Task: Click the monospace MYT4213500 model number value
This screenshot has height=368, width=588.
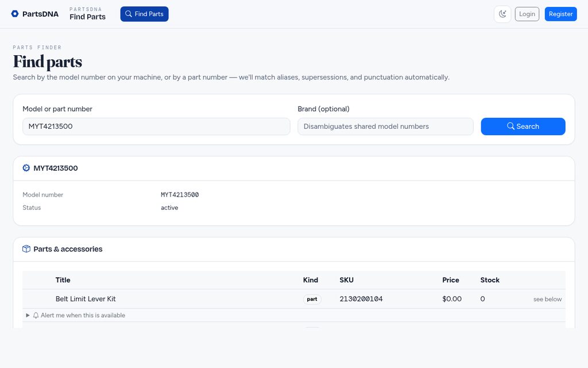Action: [180, 195]
